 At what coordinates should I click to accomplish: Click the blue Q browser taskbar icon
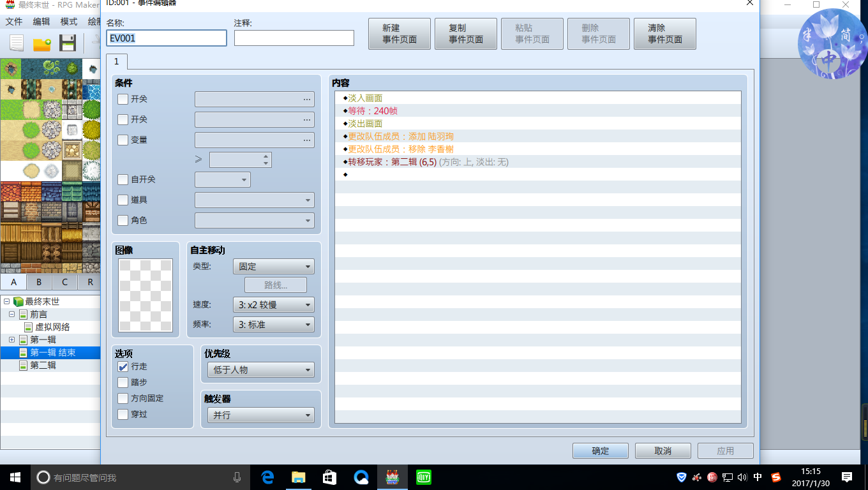pyautogui.click(x=361, y=477)
